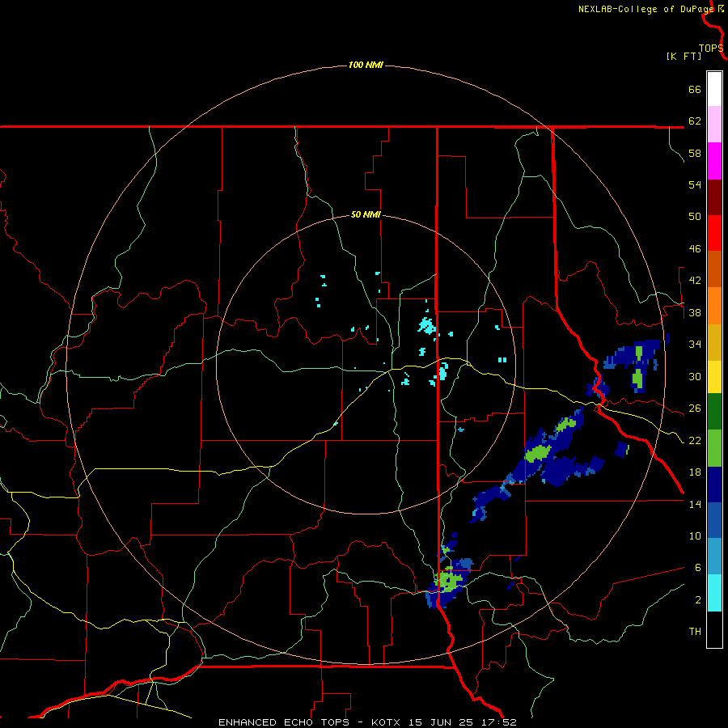Click the medium blue legend swatch between 10 and 14
The image size is (728, 728).
[x=714, y=520]
